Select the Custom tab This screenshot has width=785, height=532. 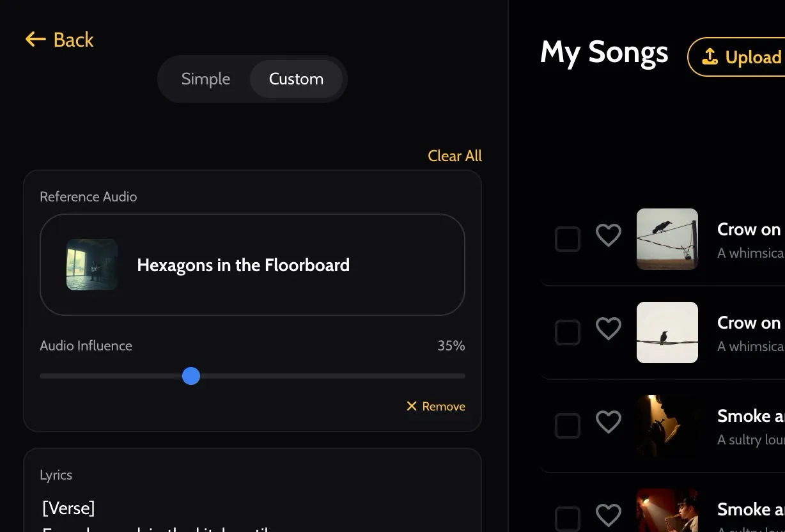[295, 79]
